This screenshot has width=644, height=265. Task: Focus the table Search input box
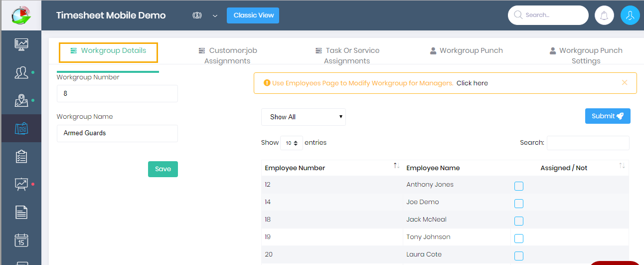[x=588, y=143]
